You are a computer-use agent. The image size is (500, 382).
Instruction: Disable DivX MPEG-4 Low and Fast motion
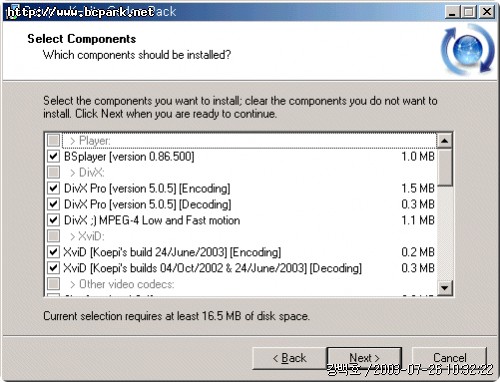point(53,220)
